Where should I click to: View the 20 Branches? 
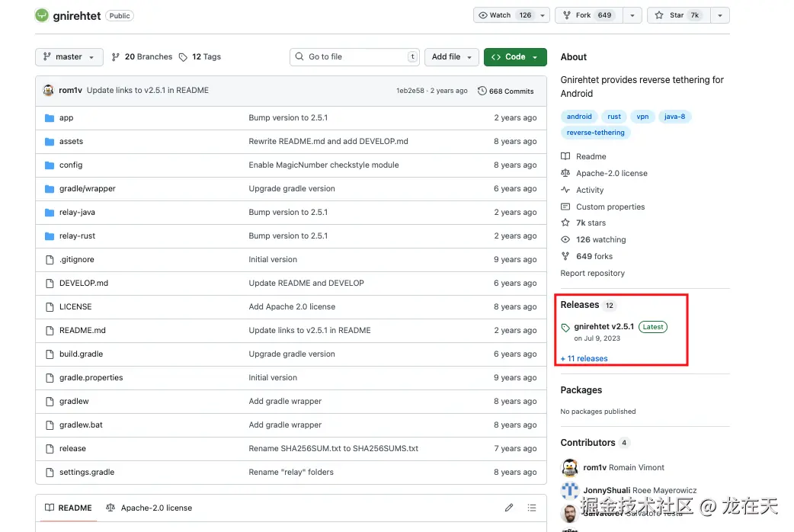pos(142,56)
